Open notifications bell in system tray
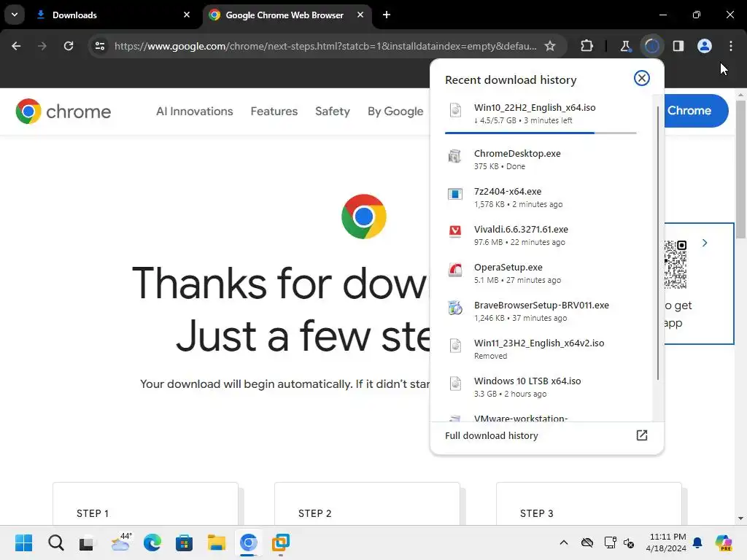 (697, 542)
